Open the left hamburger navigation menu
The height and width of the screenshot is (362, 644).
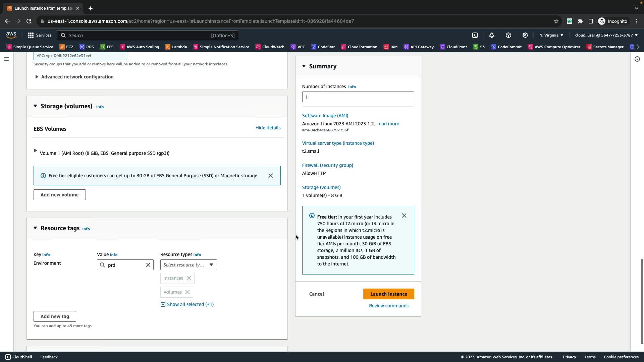point(7,59)
